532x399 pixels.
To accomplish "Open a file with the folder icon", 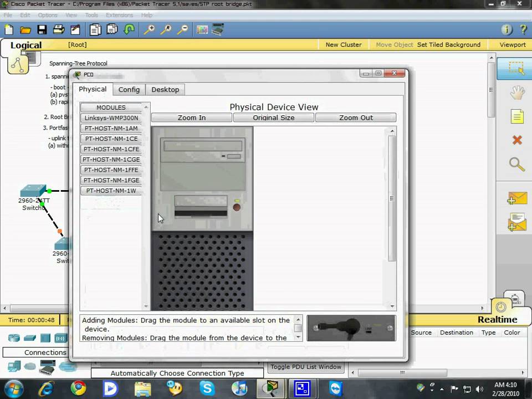I will (25, 30).
